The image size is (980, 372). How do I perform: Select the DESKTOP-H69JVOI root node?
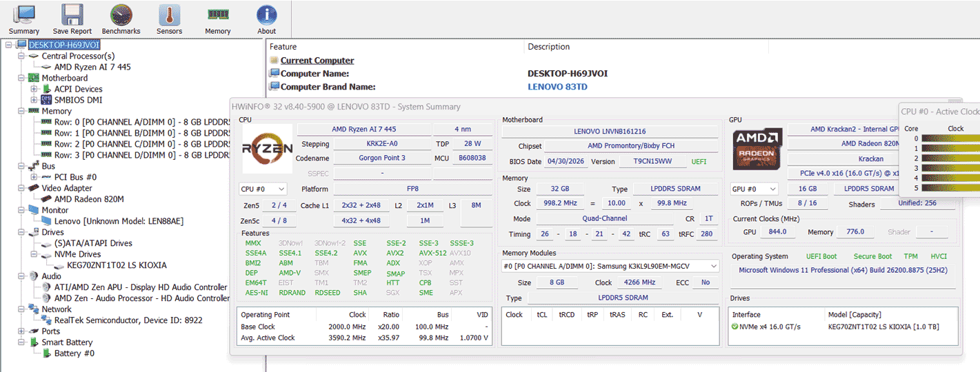click(x=64, y=45)
